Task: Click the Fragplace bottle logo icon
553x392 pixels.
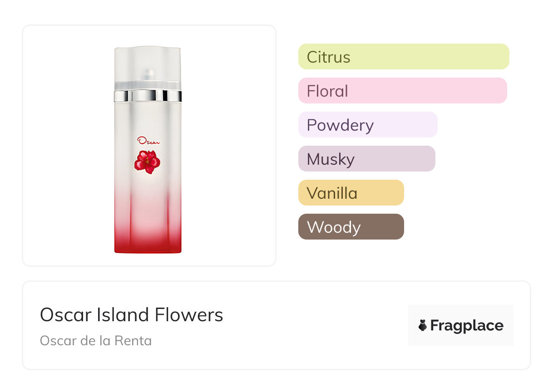Action: (423, 325)
